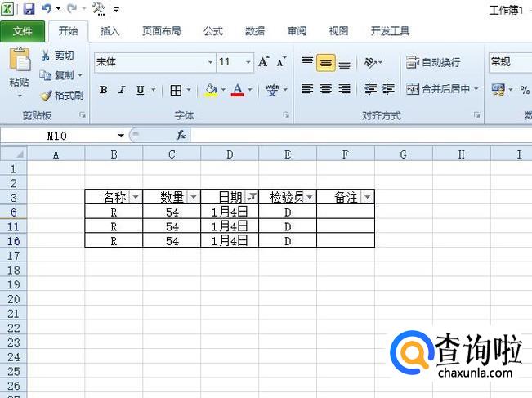Select the 常规 number format box
Viewport: 532px width, 398px height.
tap(510, 62)
